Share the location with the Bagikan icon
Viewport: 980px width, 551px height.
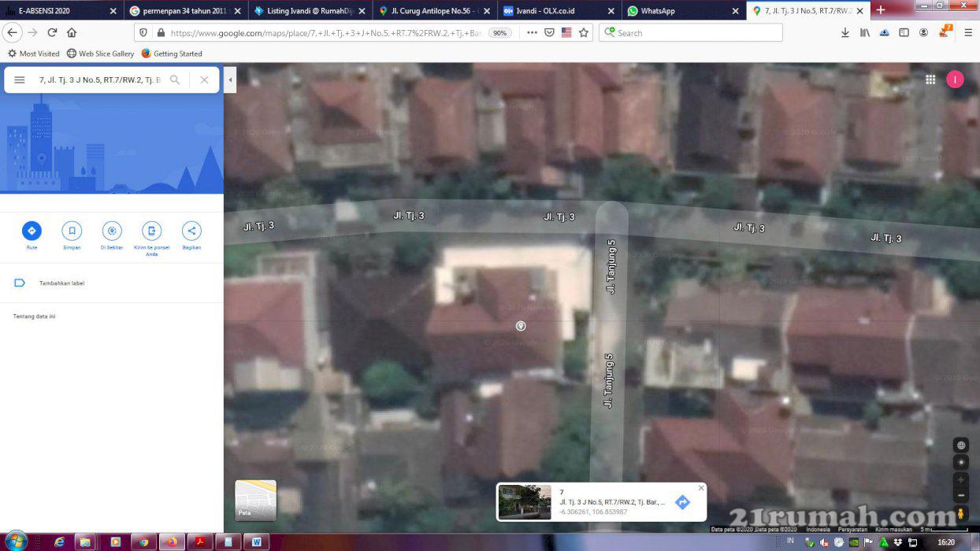(191, 231)
